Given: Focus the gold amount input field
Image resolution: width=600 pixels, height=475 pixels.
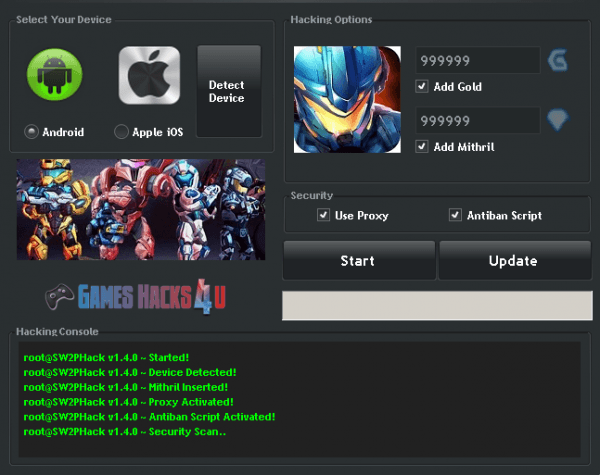Looking at the screenshot, I should 477,61.
